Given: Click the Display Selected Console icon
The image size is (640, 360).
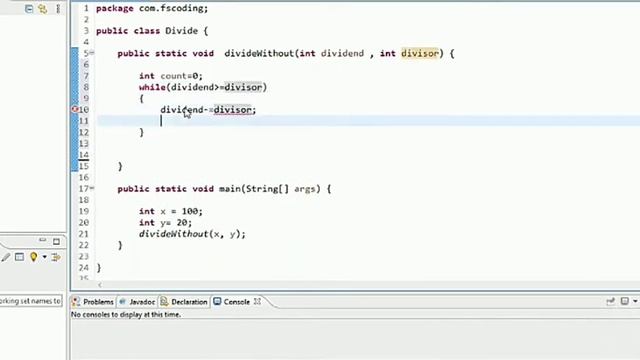Looking at the screenshot, I should tap(624, 301).
